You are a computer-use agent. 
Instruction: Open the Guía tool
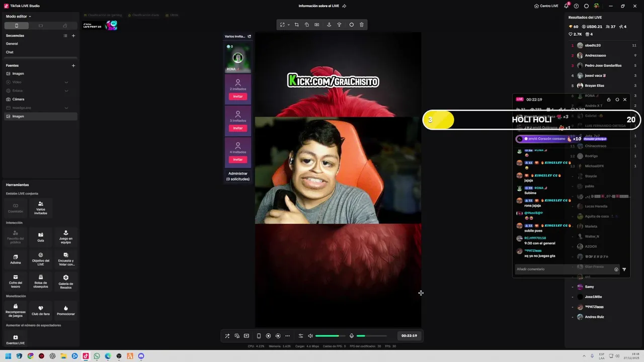coord(41,237)
